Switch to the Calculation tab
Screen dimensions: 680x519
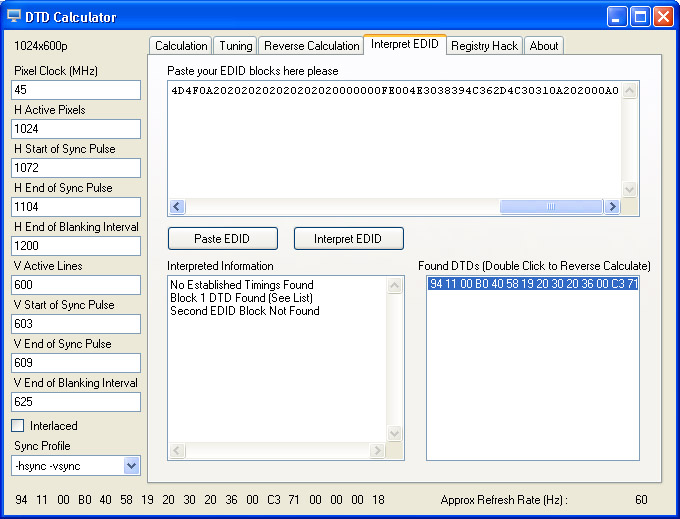click(x=181, y=46)
